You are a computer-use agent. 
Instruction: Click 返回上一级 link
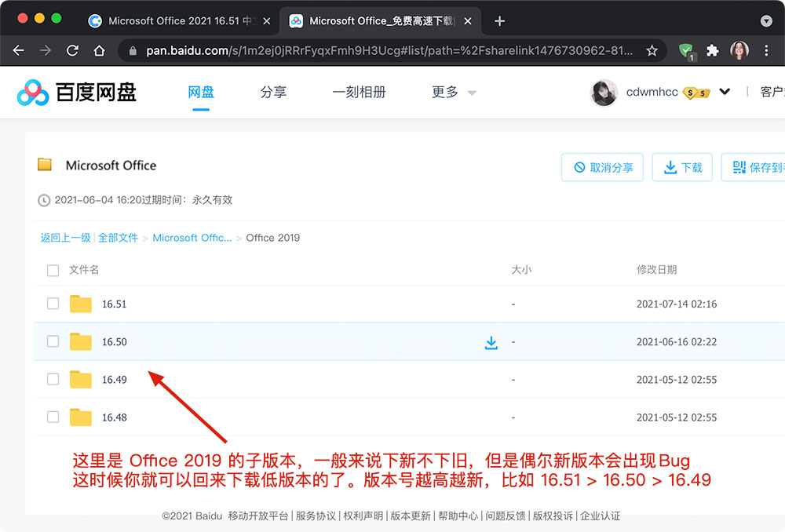pyautogui.click(x=66, y=238)
